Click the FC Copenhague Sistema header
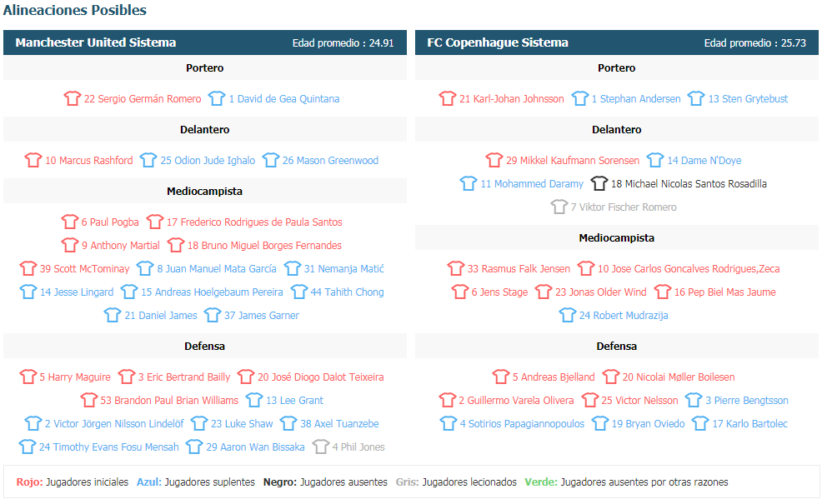 pos(498,42)
